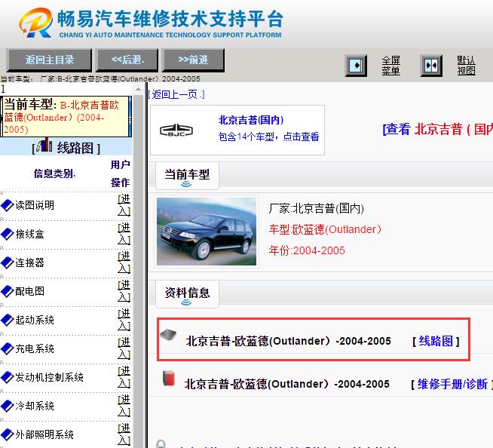Enter 冷却系统 via its 进入 link

[124, 406]
